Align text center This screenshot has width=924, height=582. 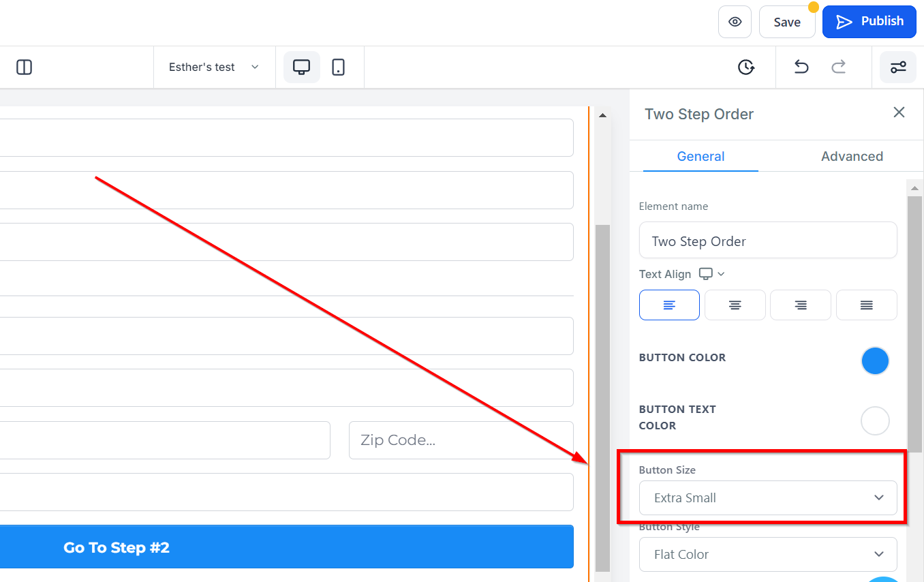[x=735, y=305]
